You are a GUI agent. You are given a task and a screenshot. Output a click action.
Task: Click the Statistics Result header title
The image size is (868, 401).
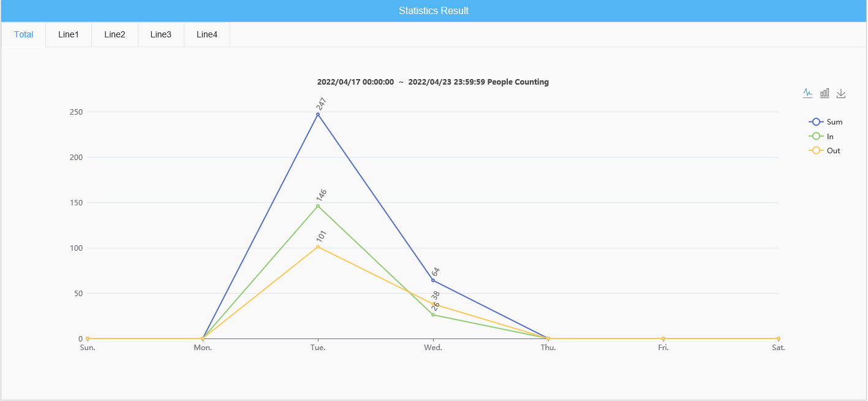(434, 11)
